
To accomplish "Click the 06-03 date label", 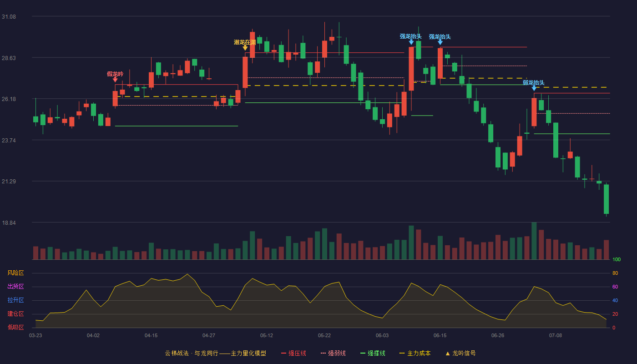I will click(382, 335).
